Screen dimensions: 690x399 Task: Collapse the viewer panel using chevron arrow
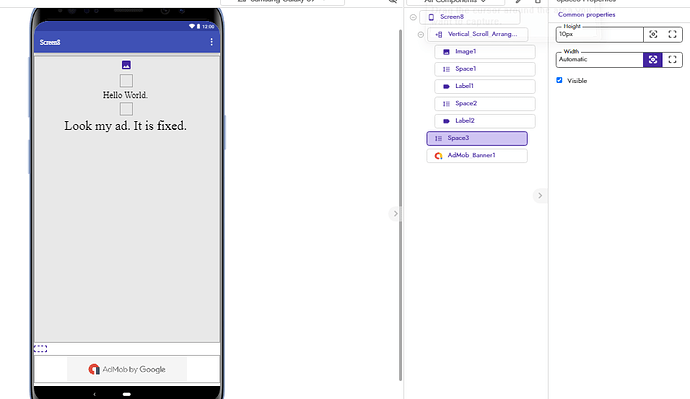395,214
